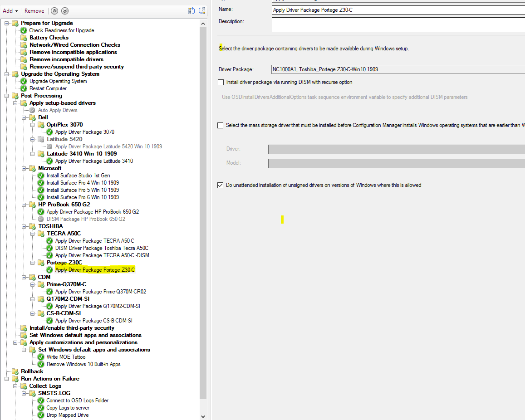This screenshot has width=525, height=420.
Task: Click the disabled Auto Apply Drivers step icon
Action: pyautogui.click(x=32, y=110)
